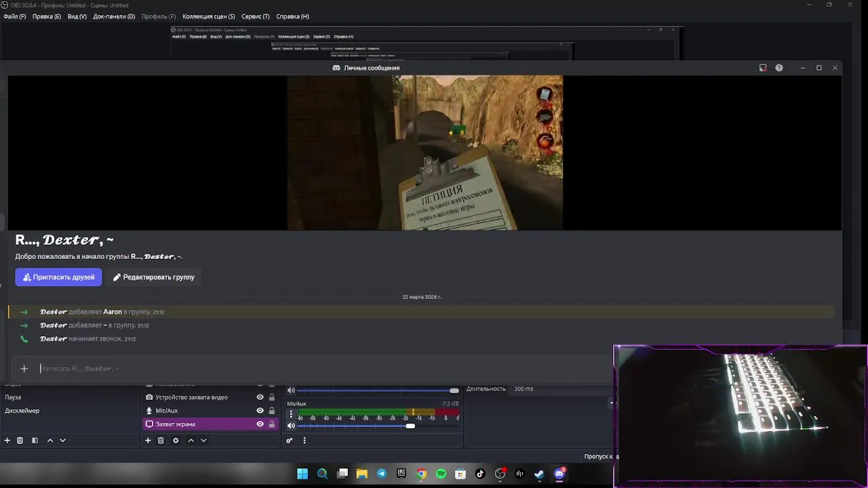This screenshot has height=488, width=868.
Task: Open the Справка menu in OBS
Action: [x=292, y=16]
